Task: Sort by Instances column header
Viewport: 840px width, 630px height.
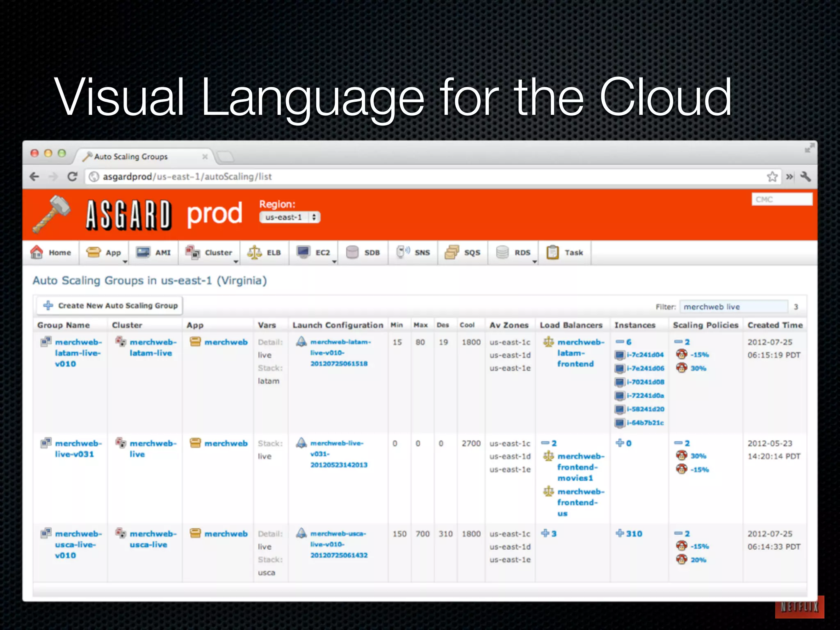Action: [635, 325]
